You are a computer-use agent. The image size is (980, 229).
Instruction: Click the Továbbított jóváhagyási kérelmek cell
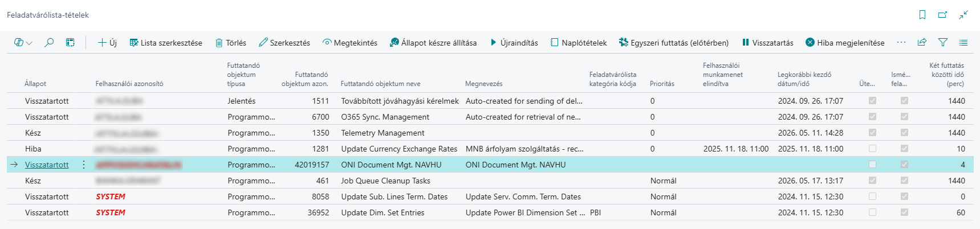(400, 101)
